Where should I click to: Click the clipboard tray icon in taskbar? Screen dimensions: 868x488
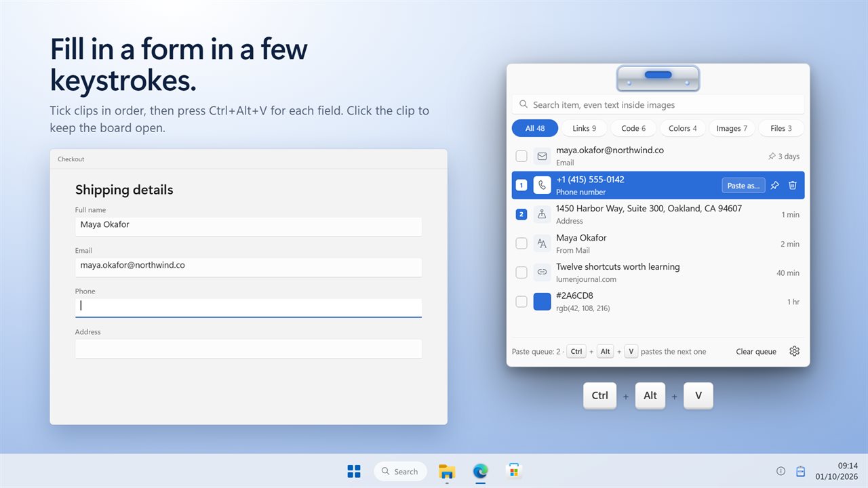pyautogui.click(x=800, y=471)
